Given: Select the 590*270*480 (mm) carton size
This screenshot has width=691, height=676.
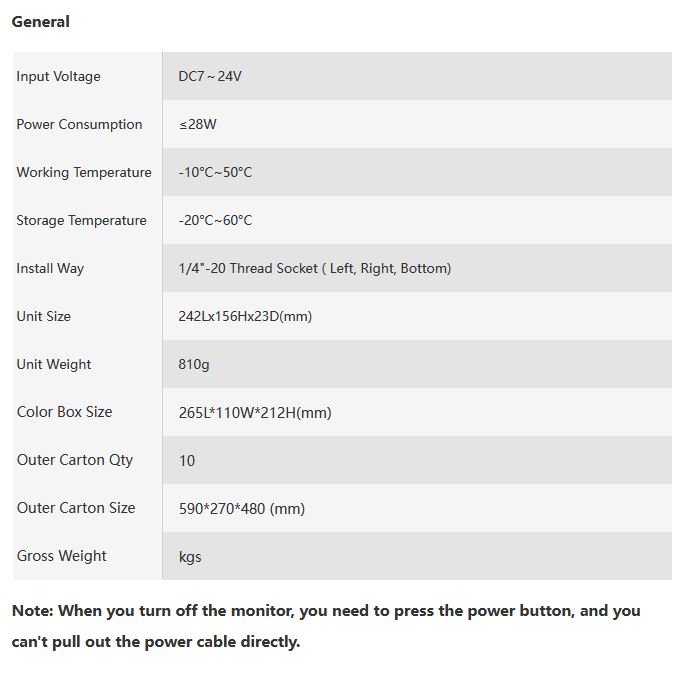Looking at the screenshot, I should click(x=242, y=508).
